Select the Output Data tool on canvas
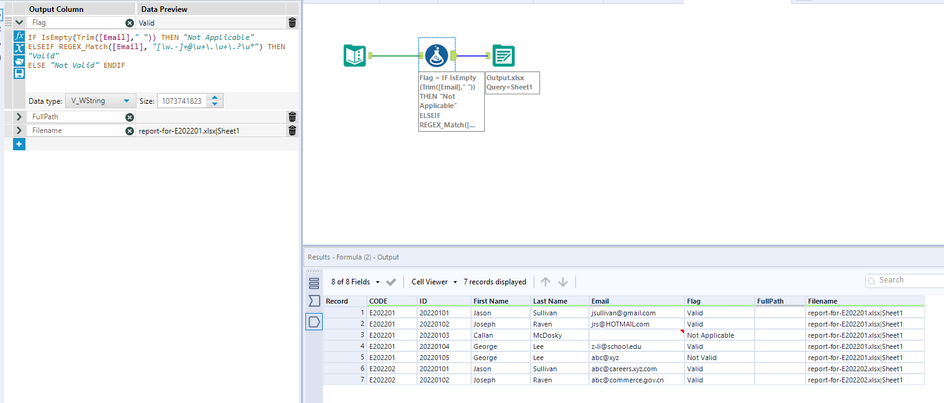Screen dimensions: 944x403 [503, 56]
